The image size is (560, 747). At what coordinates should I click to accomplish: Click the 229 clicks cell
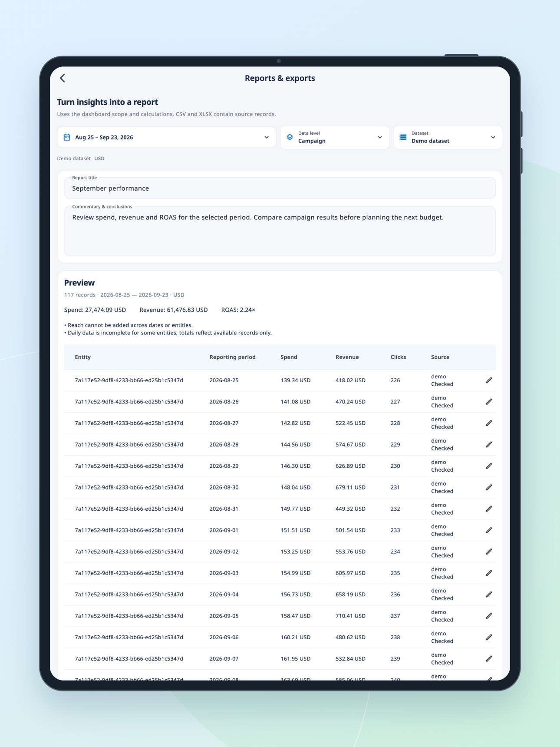tap(395, 445)
